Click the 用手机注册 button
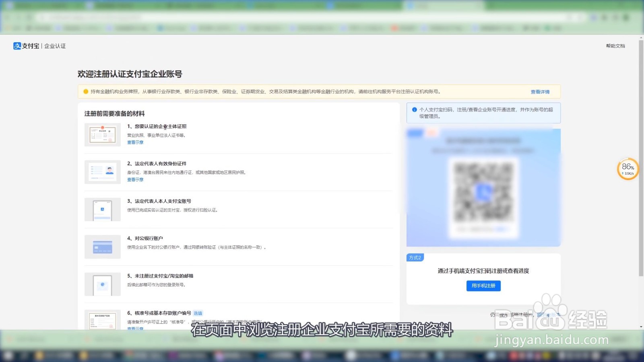This screenshot has width=644, height=362. pyautogui.click(x=483, y=286)
